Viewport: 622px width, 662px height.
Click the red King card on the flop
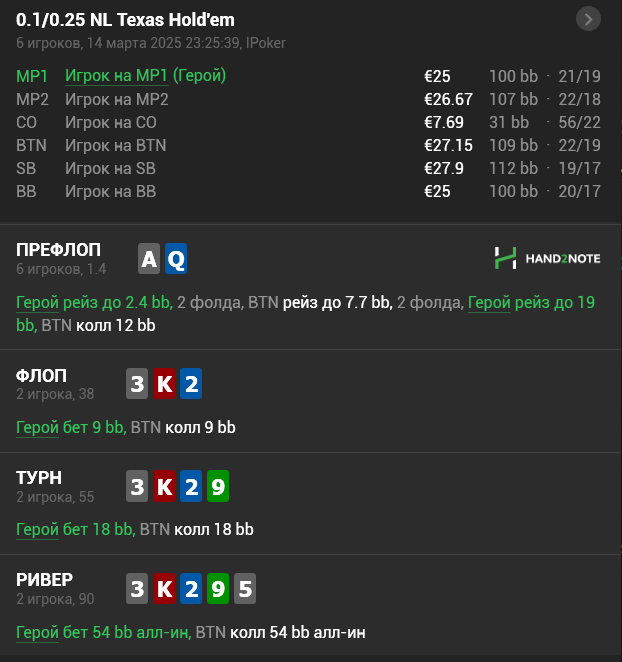(x=164, y=384)
